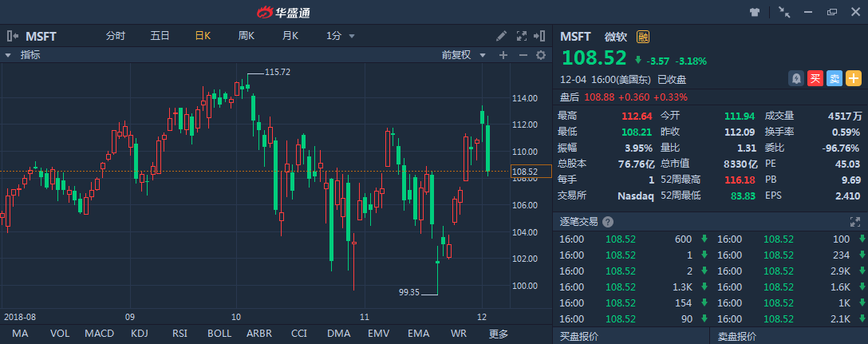Viewport: 868px width, 344px height.
Task: Collapse the 指标 indicator section
Action: point(8,55)
